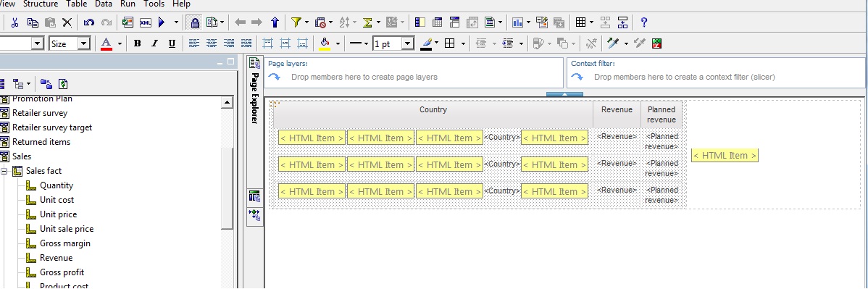Open the Run options dropdown arrow

tap(176, 22)
